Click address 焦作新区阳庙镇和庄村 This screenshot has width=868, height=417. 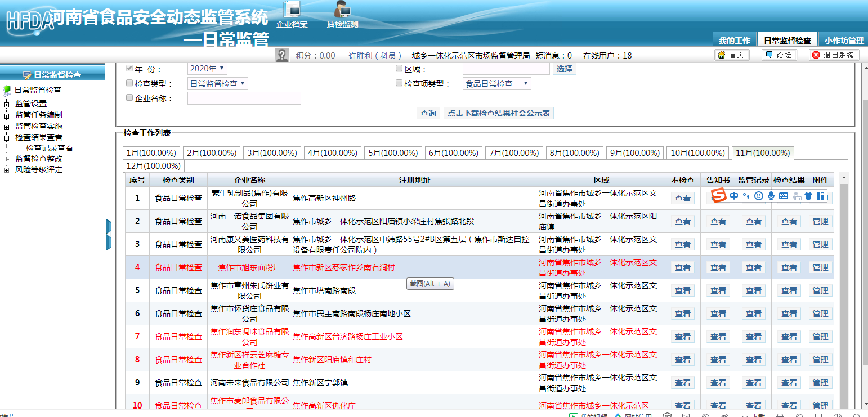[332, 360]
